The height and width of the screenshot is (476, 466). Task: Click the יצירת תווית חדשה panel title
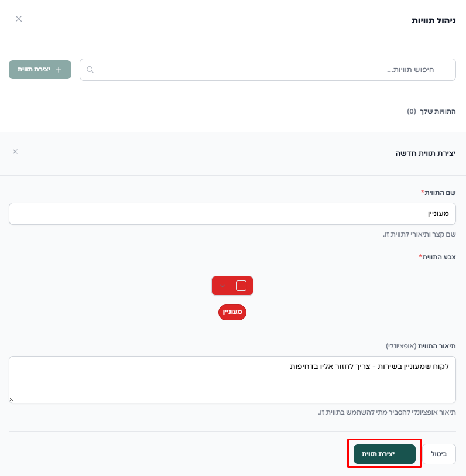pyautogui.click(x=426, y=153)
